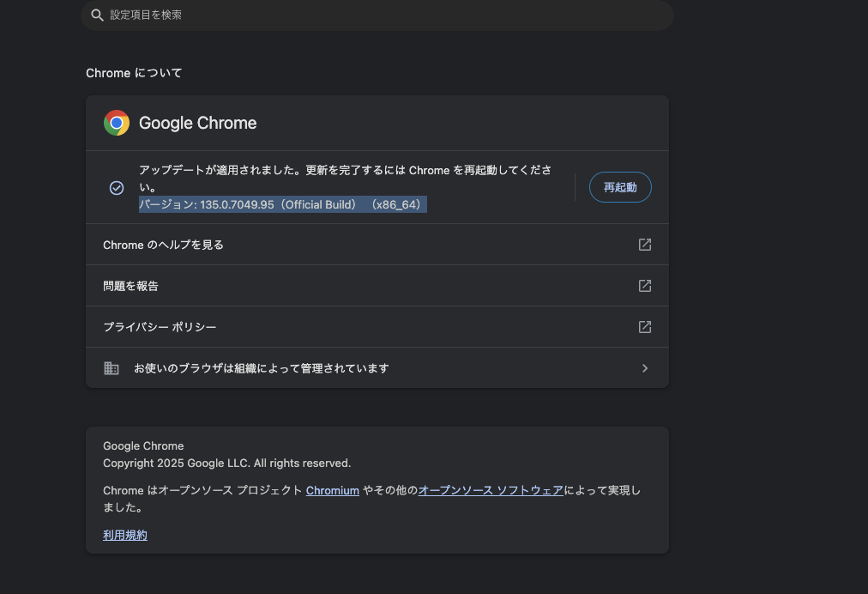Open お使いのブラウザは組織によって管理されています row
This screenshot has height=594, width=868.
click(x=377, y=368)
